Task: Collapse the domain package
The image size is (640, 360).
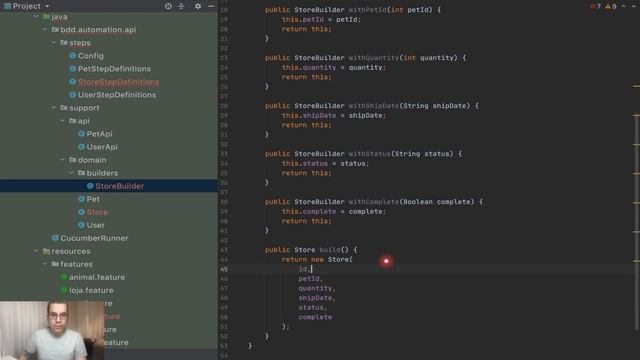Action: tap(62, 160)
